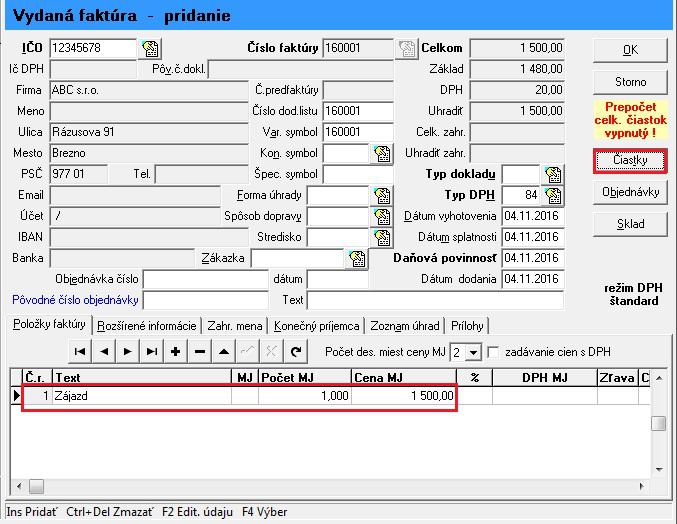
Task: Go to last record in navigator
Action: tap(151, 351)
